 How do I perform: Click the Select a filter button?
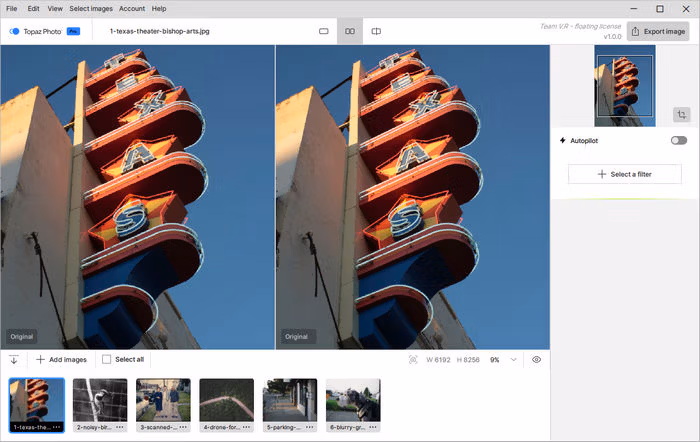coord(625,174)
